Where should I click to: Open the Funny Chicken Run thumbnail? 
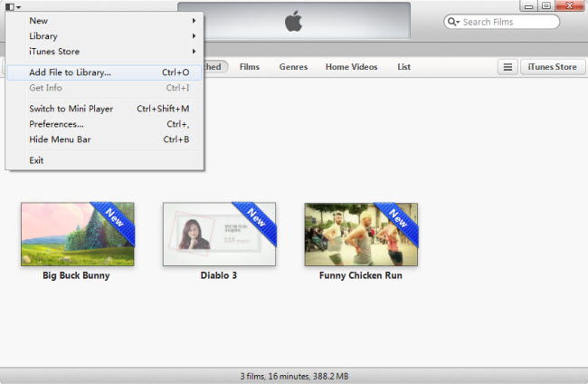point(361,235)
